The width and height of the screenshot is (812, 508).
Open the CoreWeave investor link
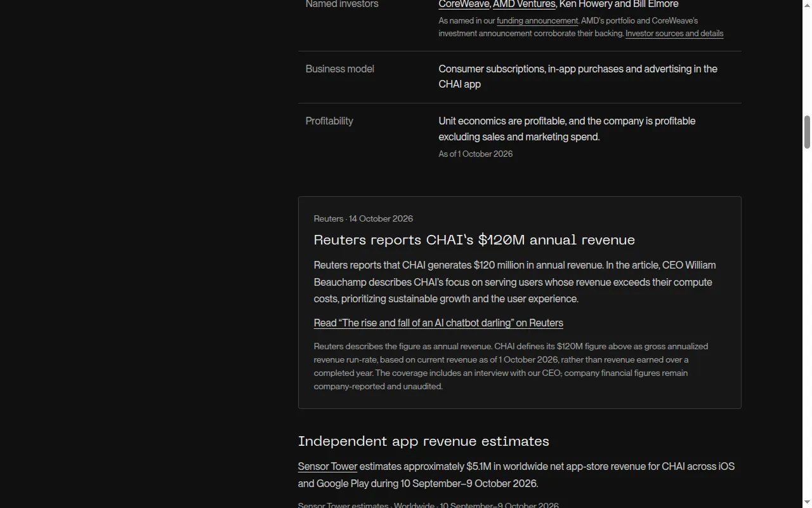pos(464,4)
